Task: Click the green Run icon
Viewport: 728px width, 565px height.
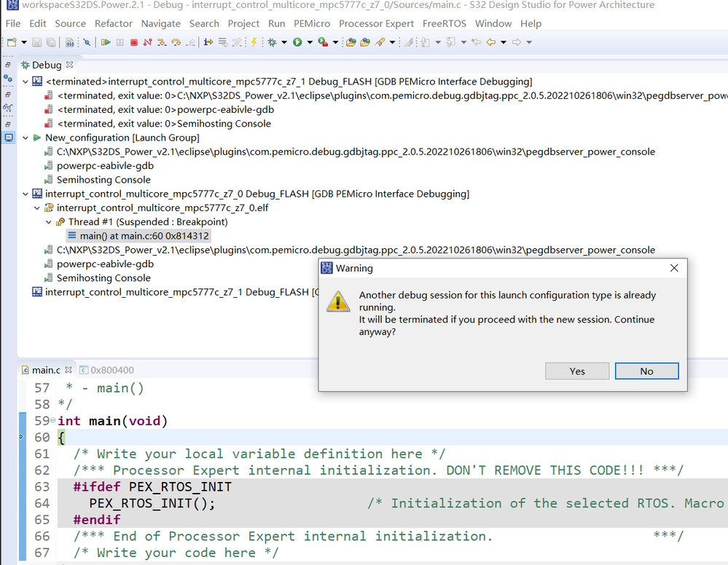Action: tap(297, 42)
